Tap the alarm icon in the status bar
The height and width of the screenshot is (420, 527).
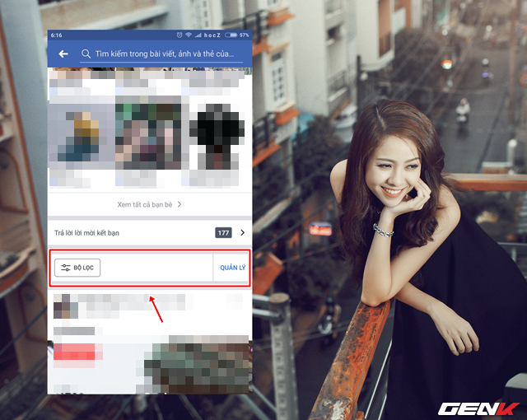[x=180, y=35]
